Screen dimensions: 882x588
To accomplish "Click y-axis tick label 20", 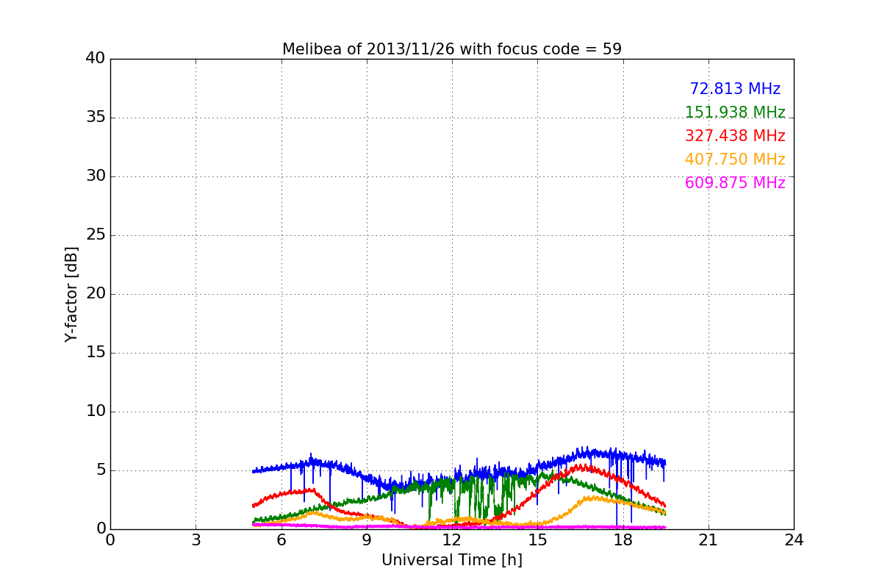I will [96, 294].
